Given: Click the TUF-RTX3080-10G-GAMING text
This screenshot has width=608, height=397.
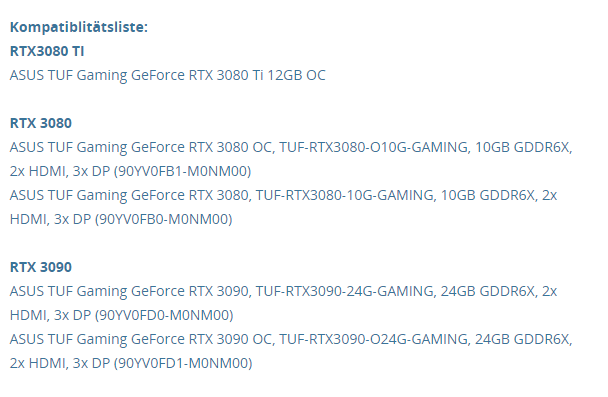Looking at the screenshot, I should coord(345,195).
